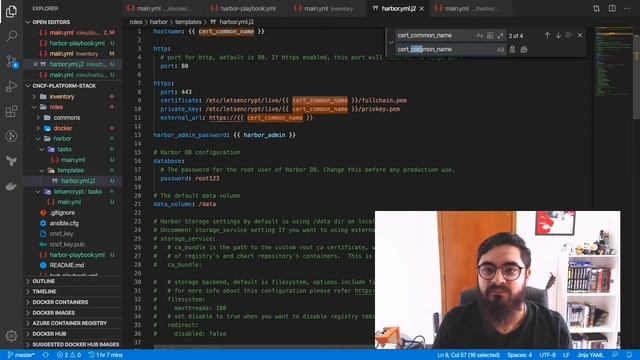Click the 1 hr 7 mins time tracker
The height and width of the screenshot is (360, 640).
tap(106, 355)
